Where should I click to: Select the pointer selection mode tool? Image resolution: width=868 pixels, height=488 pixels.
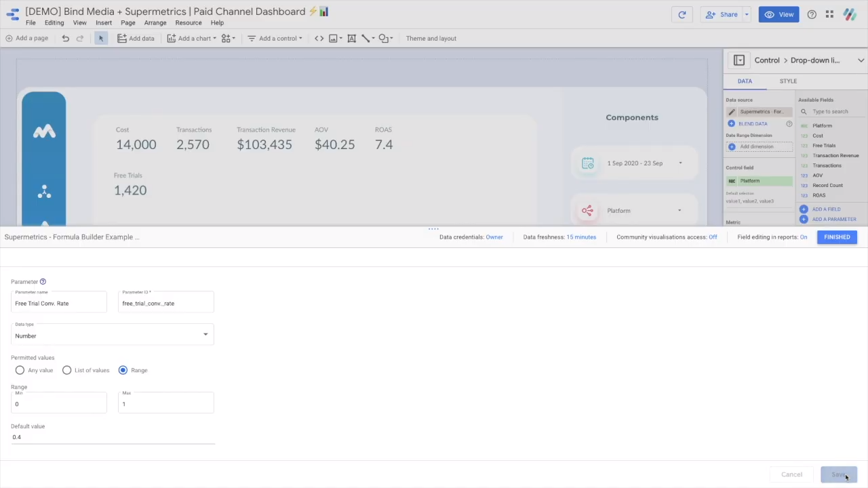101,39
